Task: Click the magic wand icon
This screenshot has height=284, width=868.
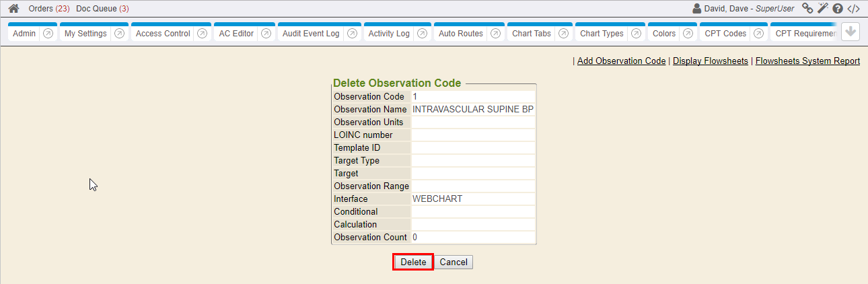Action: (x=823, y=9)
